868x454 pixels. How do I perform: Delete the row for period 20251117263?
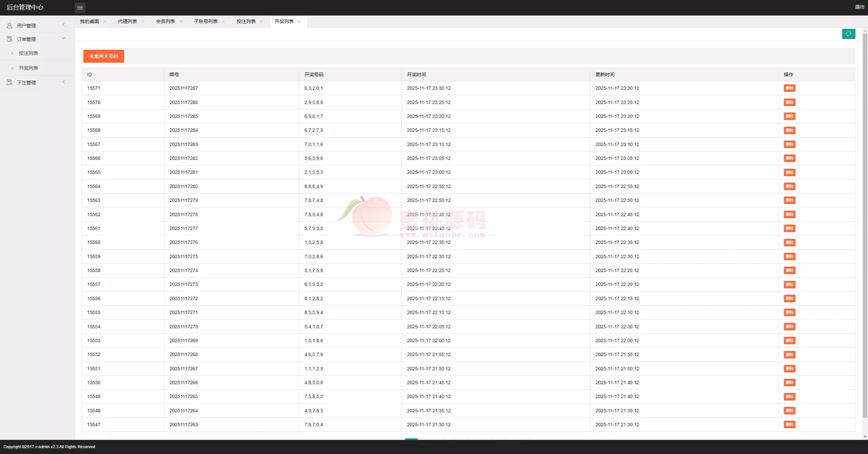(789, 425)
